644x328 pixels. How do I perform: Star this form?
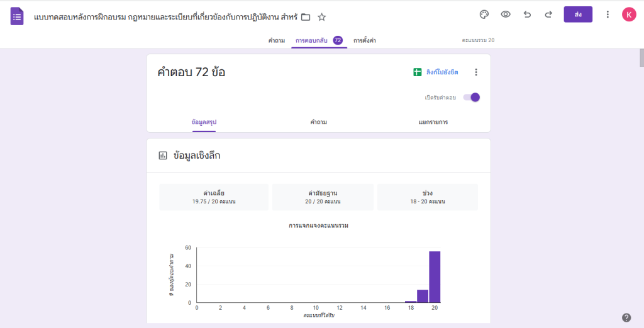(322, 17)
